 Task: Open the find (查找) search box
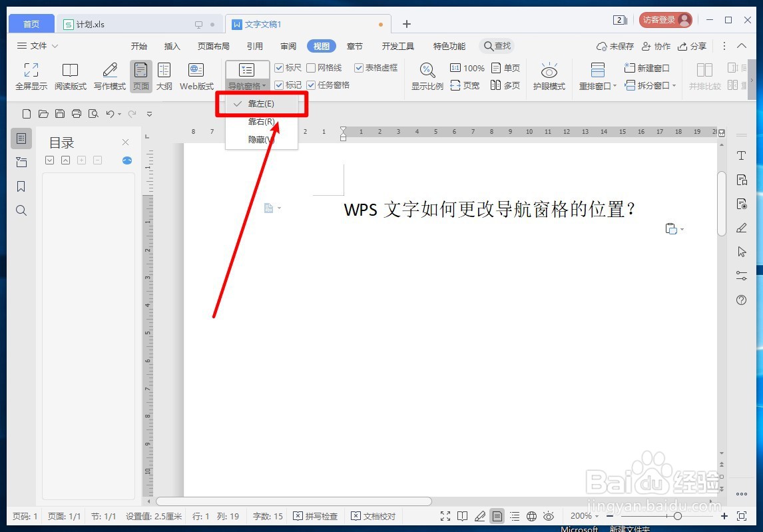tap(497, 46)
